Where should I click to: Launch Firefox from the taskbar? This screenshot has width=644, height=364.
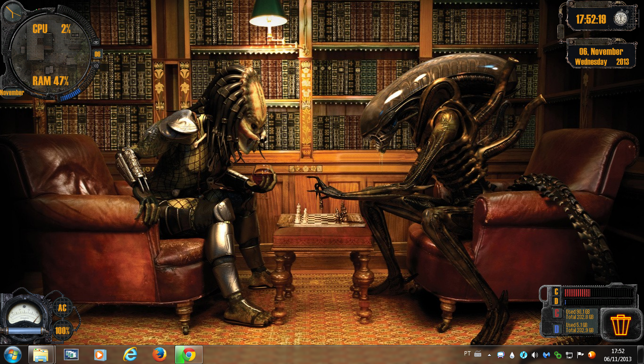(x=160, y=355)
